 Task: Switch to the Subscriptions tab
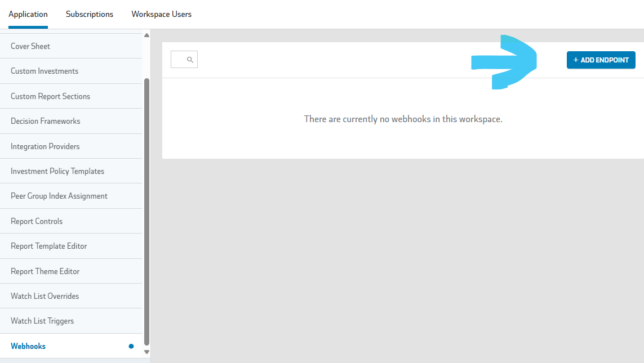click(90, 14)
